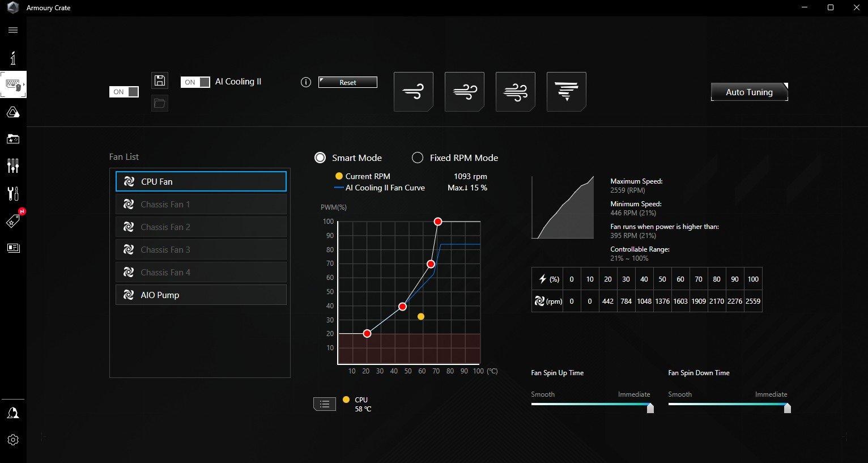Select the Turbo fan preset icon
This screenshot has height=463, width=868.
tap(515, 92)
